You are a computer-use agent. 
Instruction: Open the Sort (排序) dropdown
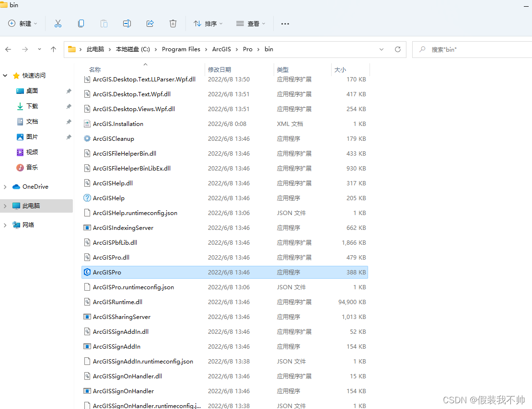click(208, 23)
